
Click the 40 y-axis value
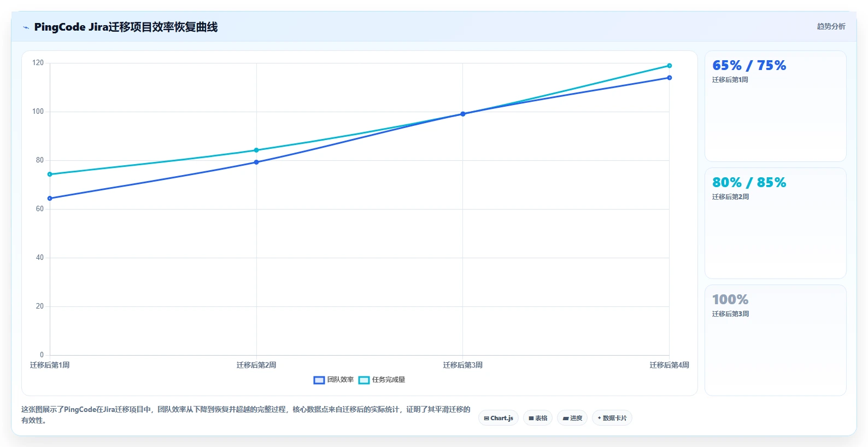click(40, 258)
